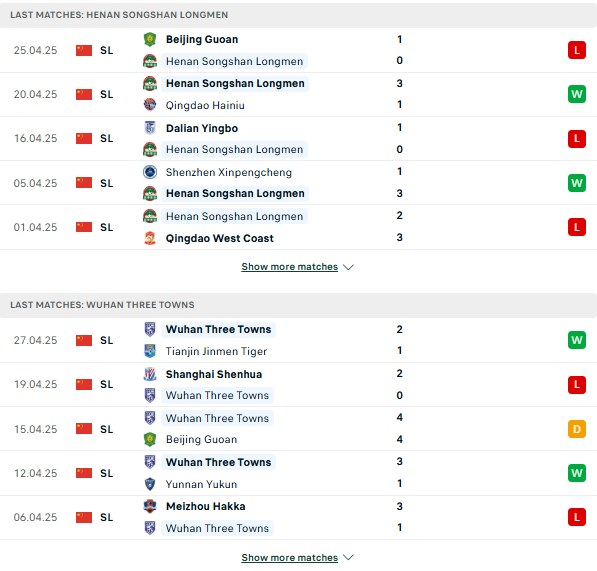
Task: Click the Shanghai Shenhua team logo
Action: tap(150, 374)
